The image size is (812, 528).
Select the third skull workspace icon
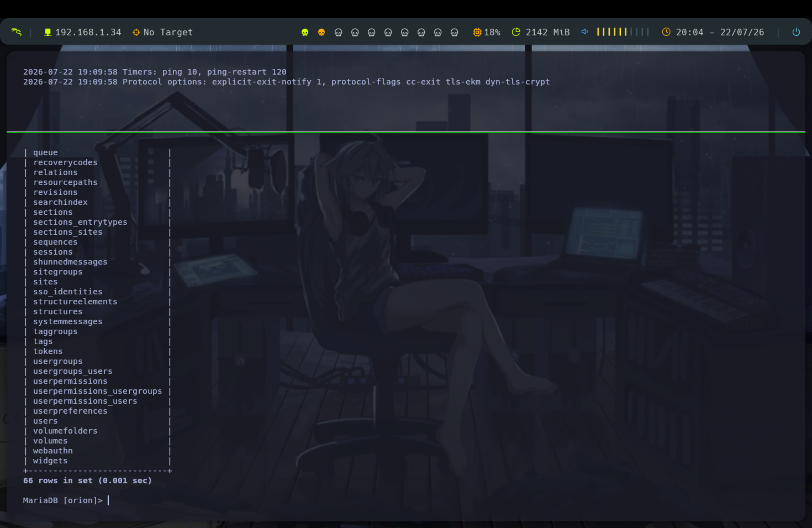pyautogui.click(x=338, y=32)
